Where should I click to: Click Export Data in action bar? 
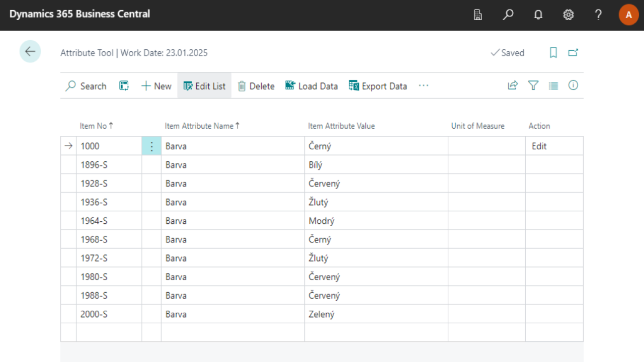(378, 86)
